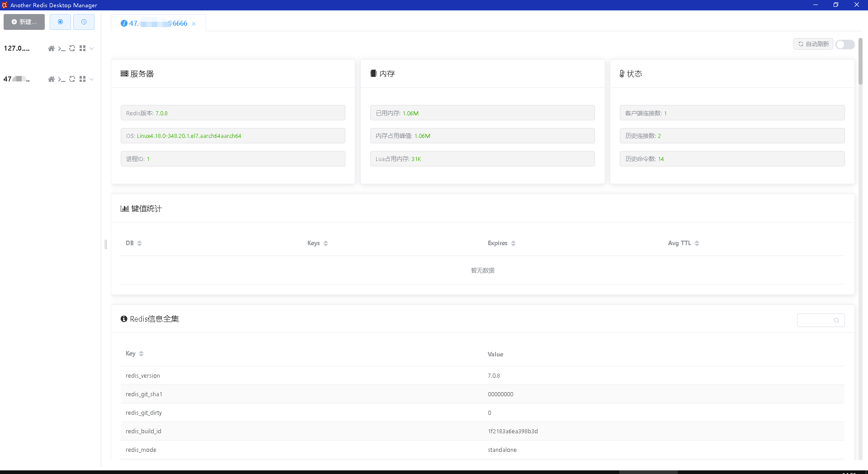
Task: Click the 已用内存 1.06M field
Action: click(482, 113)
